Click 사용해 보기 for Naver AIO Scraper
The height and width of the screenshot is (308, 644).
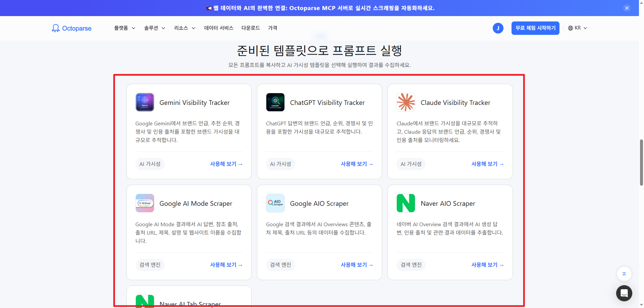click(488, 265)
